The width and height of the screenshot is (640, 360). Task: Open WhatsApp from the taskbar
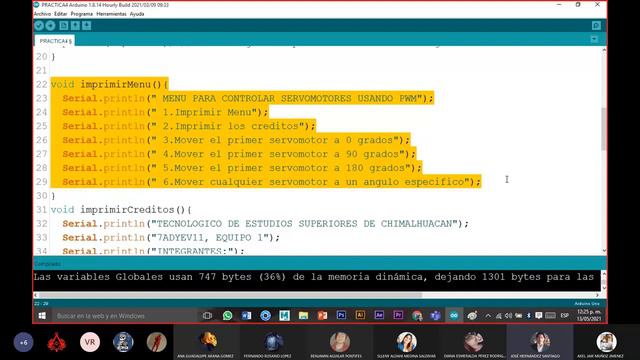[x=227, y=316]
